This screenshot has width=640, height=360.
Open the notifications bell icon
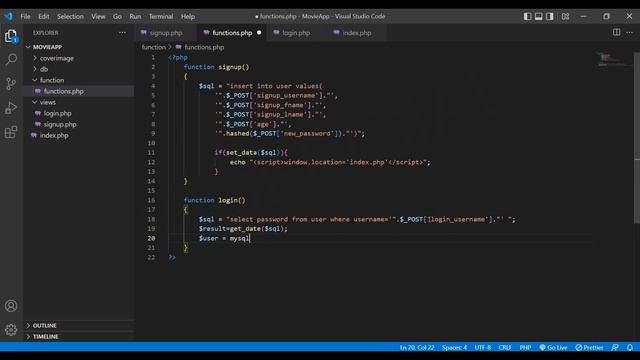pyautogui.click(x=630, y=347)
